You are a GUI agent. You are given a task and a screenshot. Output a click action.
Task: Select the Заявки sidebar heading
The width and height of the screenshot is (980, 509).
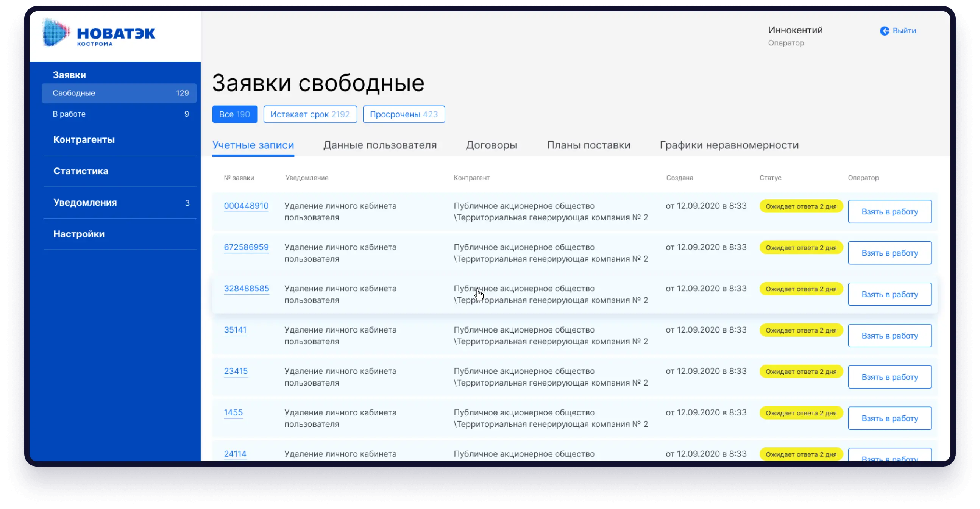pos(69,75)
